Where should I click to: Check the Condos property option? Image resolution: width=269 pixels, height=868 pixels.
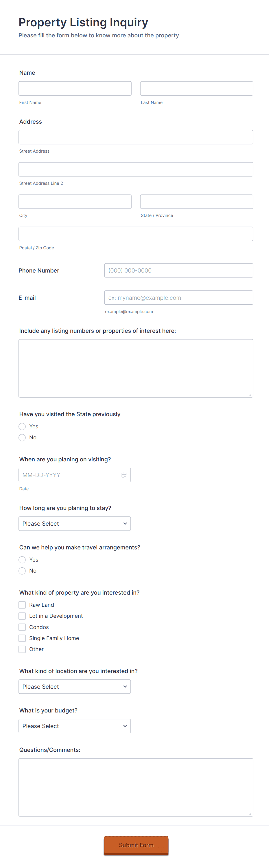pyautogui.click(x=22, y=627)
